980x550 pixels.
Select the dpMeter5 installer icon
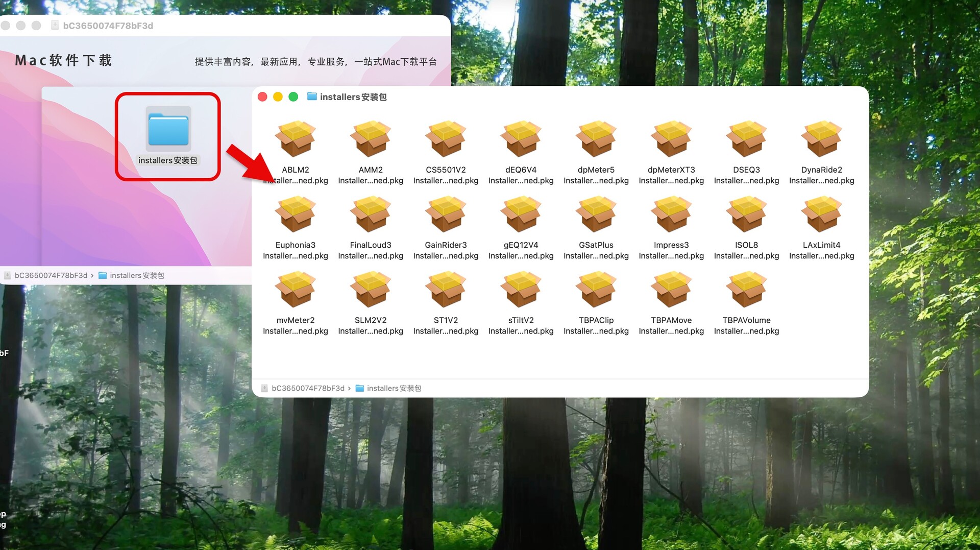coord(596,139)
